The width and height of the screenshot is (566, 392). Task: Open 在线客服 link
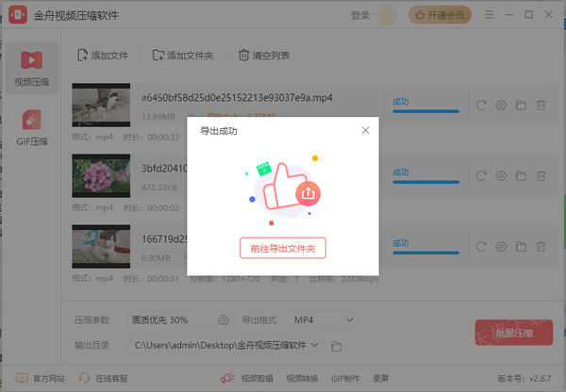tap(104, 378)
